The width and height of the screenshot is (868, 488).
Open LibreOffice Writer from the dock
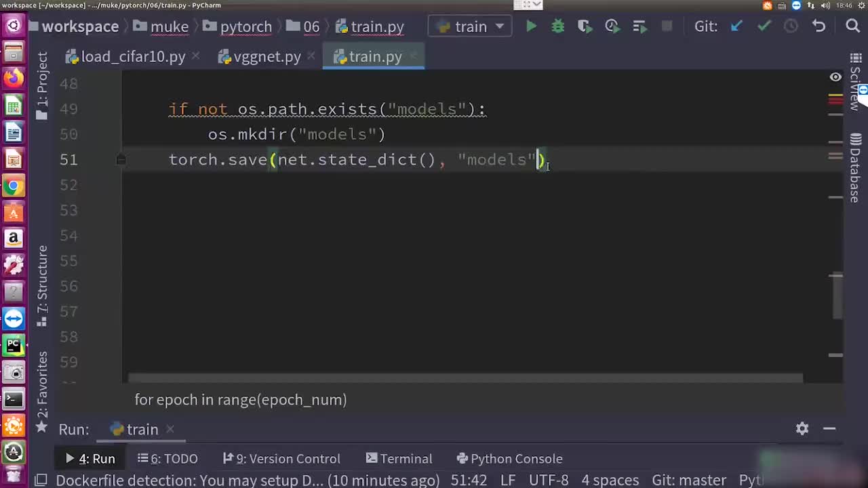click(x=14, y=132)
